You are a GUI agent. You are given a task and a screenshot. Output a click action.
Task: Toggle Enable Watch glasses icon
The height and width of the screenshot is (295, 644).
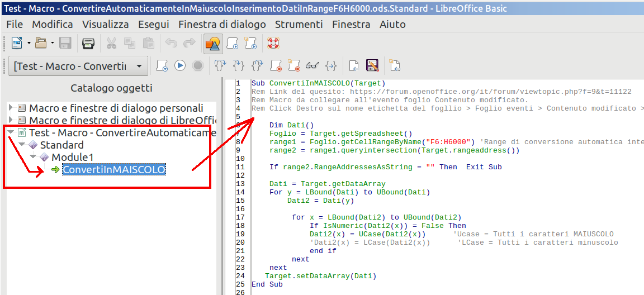(312, 65)
